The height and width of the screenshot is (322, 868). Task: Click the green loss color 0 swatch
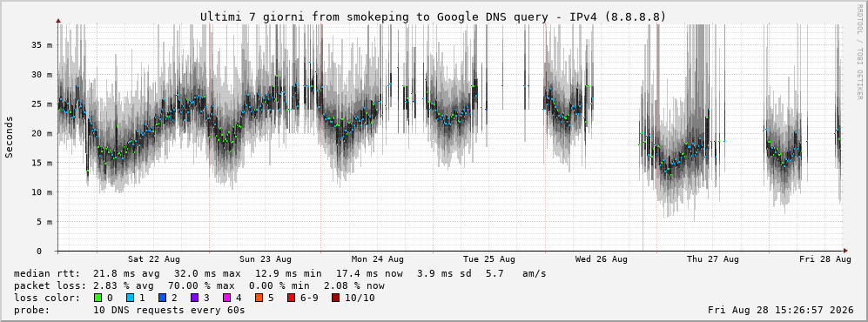point(98,299)
